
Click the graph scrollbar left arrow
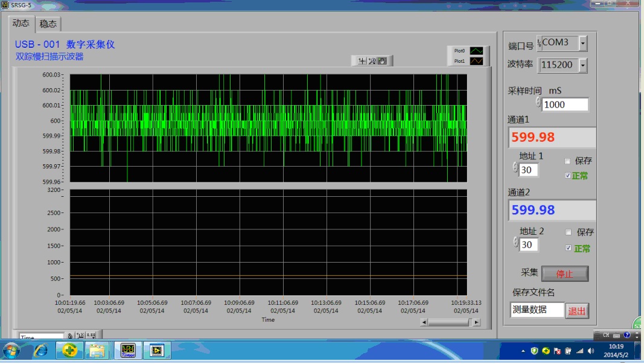(424, 322)
